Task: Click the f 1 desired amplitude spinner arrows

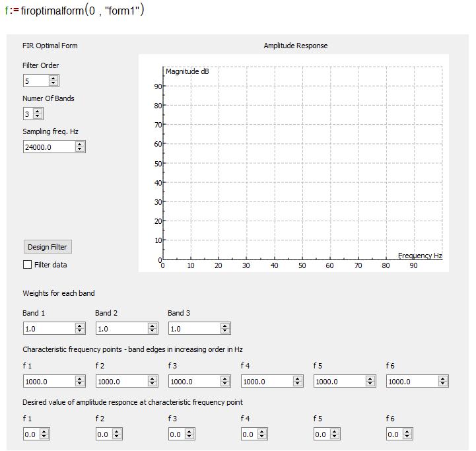Action: coord(44,434)
